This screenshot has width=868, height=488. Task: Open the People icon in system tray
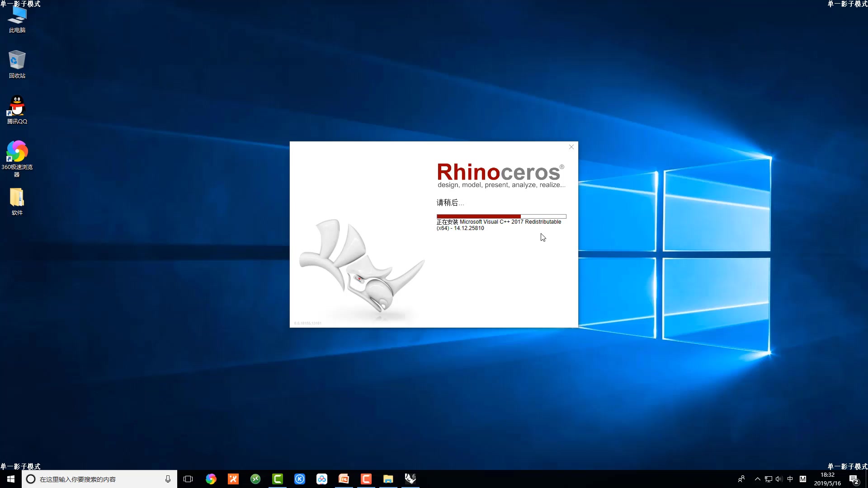point(741,479)
